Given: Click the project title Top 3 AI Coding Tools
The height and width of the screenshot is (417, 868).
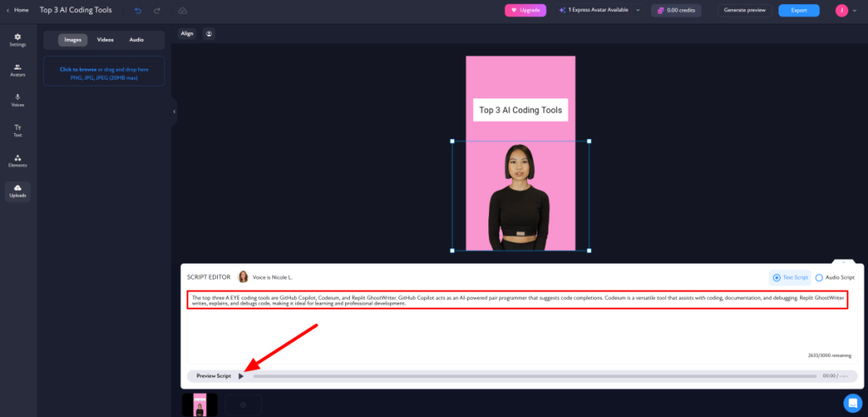Looking at the screenshot, I should point(75,10).
